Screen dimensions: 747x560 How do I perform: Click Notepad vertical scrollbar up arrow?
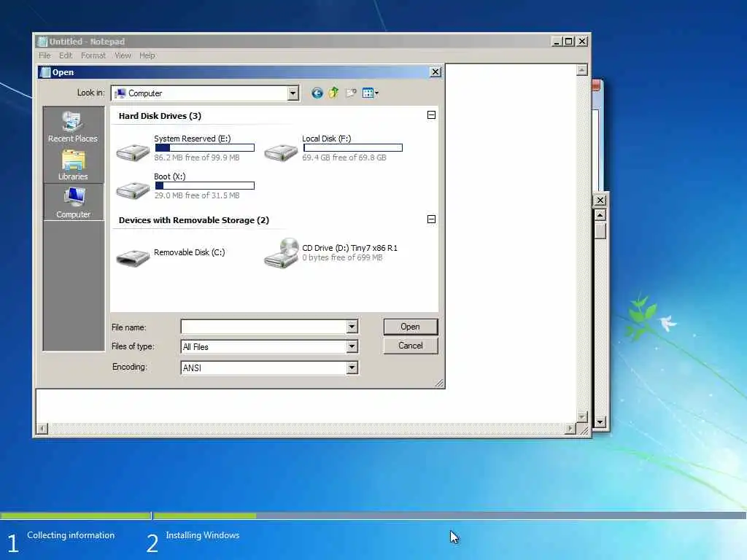[x=581, y=70]
